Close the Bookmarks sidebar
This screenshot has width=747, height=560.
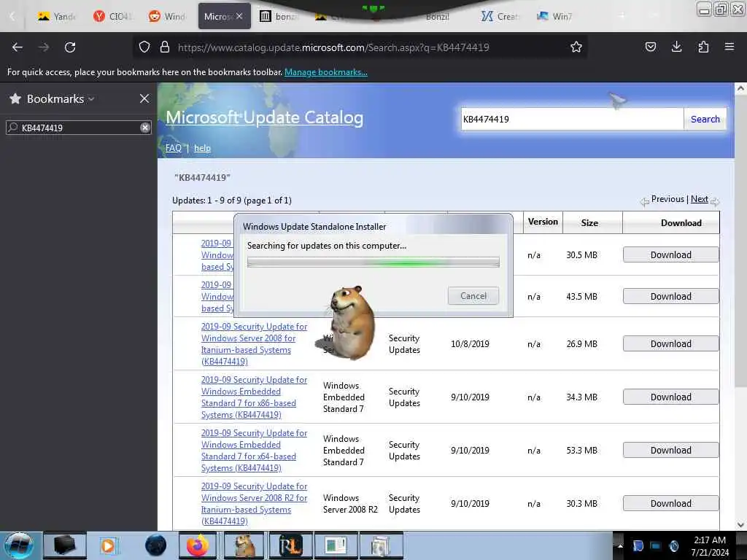coord(144,98)
